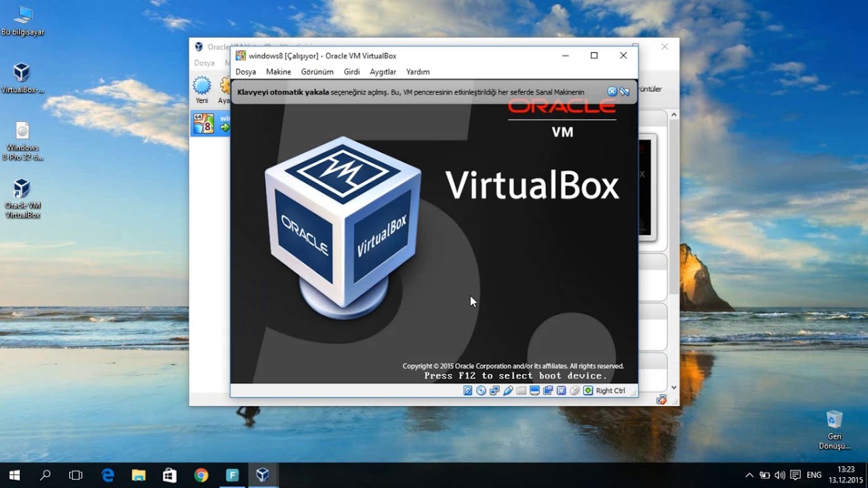This screenshot has height=488, width=868.
Task: Click the VirtualBox title icon in Manager window
Action: (x=199, y=47)
